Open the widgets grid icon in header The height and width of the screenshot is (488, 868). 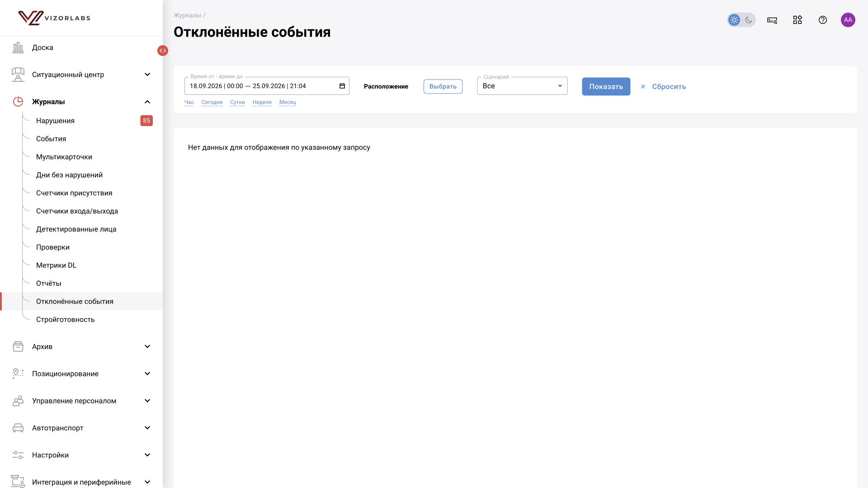tap(797, 20)
